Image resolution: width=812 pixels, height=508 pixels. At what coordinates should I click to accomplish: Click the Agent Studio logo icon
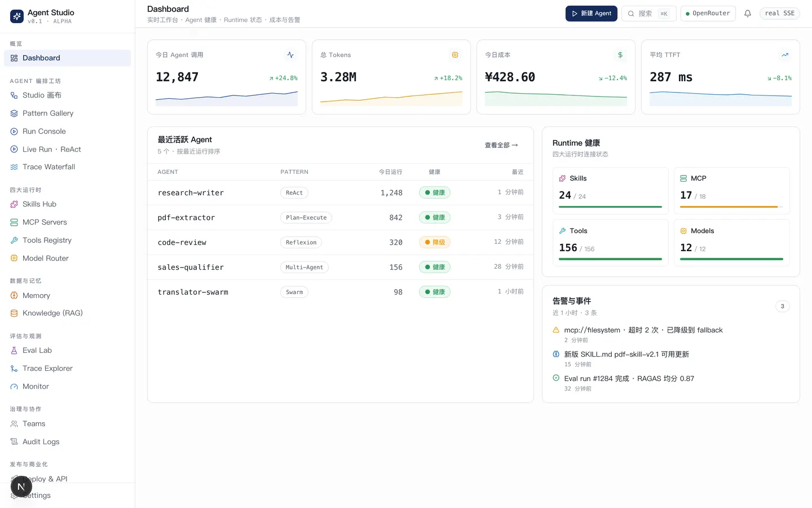pos(17,16)
